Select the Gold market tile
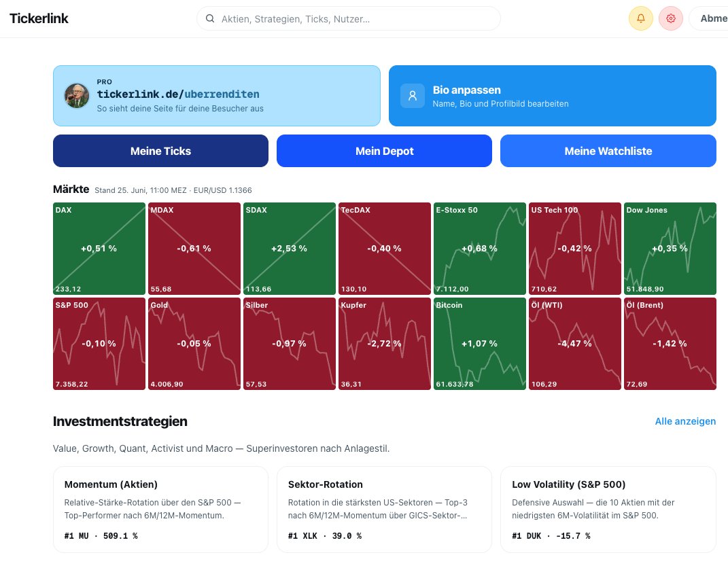The width and height of the screenshot is (728, 570). click(194, 344)
